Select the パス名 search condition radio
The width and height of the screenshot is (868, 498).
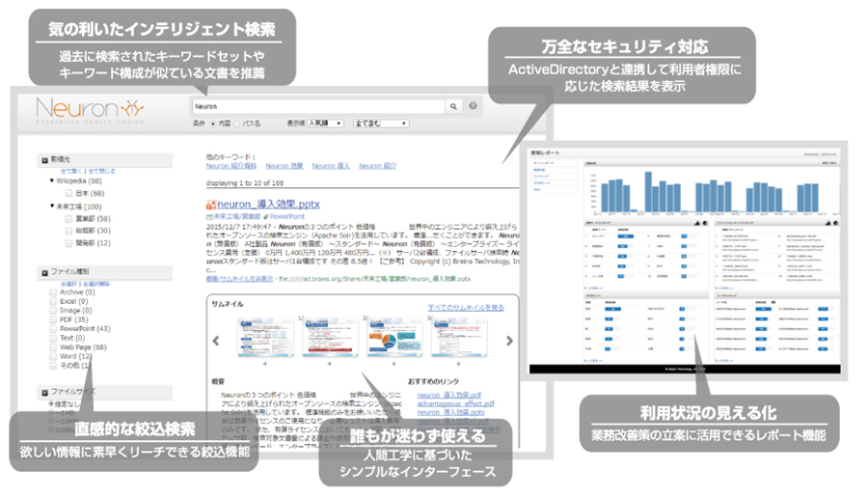(236, 124)
